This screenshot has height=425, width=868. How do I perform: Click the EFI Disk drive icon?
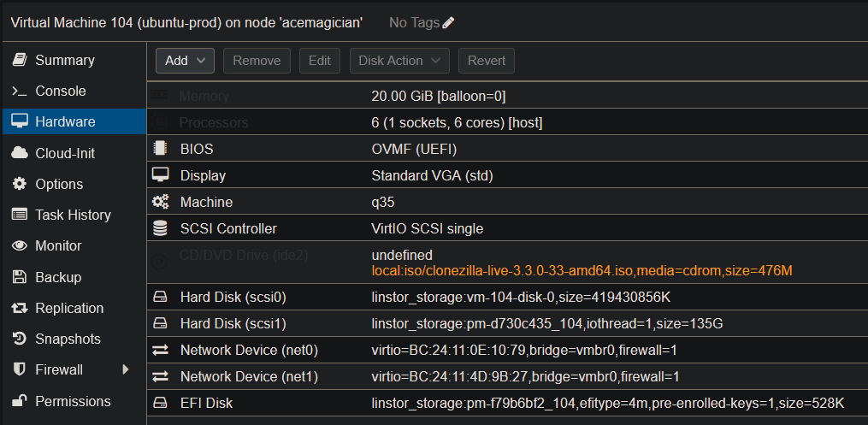coord(160,403)
